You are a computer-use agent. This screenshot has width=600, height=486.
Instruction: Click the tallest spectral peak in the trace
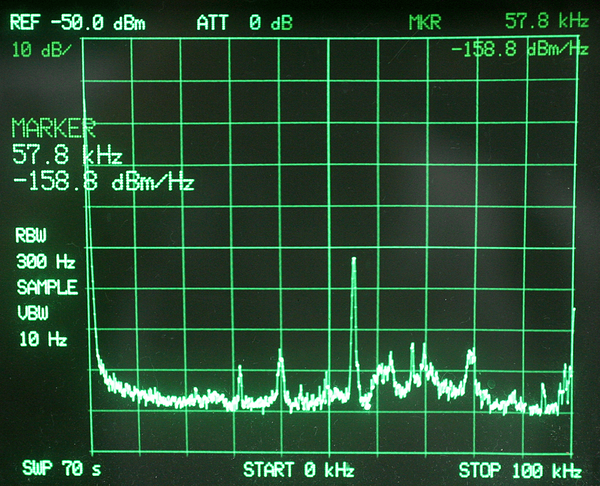coord(353,262)
